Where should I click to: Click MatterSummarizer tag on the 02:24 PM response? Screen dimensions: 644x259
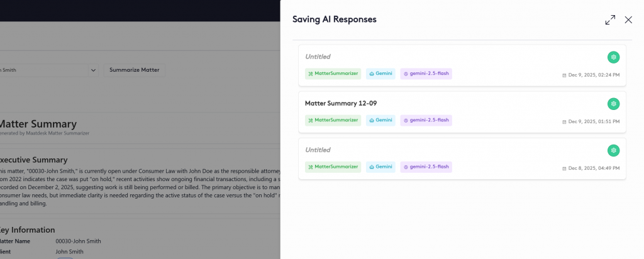(x=333, y=74)
